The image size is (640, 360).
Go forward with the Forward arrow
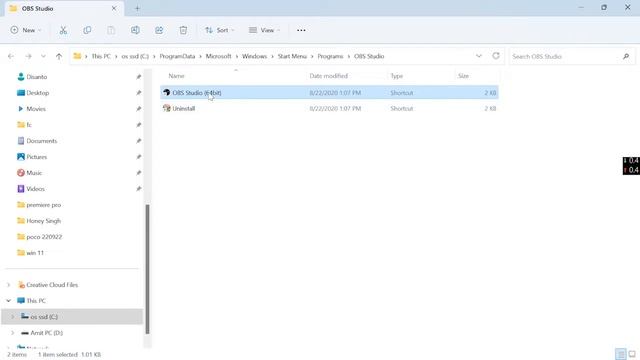tap(28, 56)
